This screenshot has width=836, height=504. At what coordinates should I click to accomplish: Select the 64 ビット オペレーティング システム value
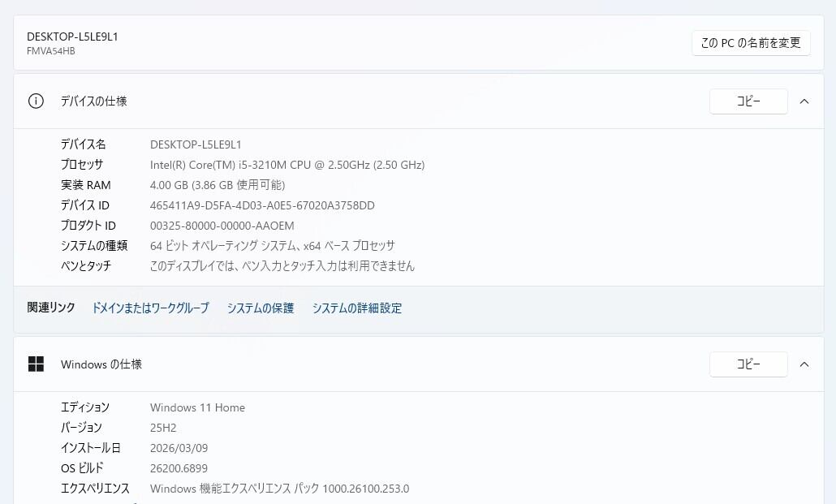[x=273, y=246]
